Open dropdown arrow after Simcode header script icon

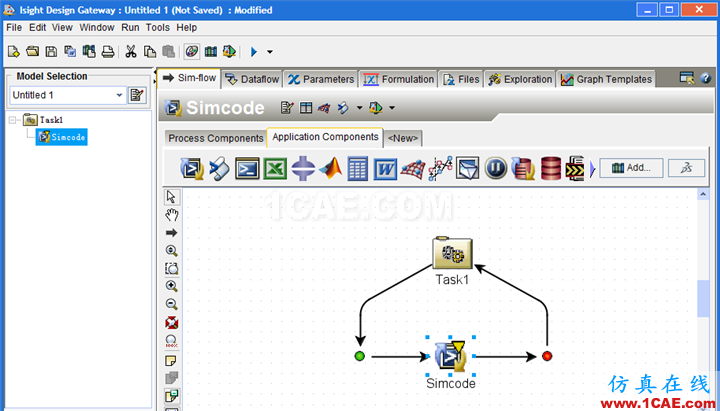pos(359,108)
